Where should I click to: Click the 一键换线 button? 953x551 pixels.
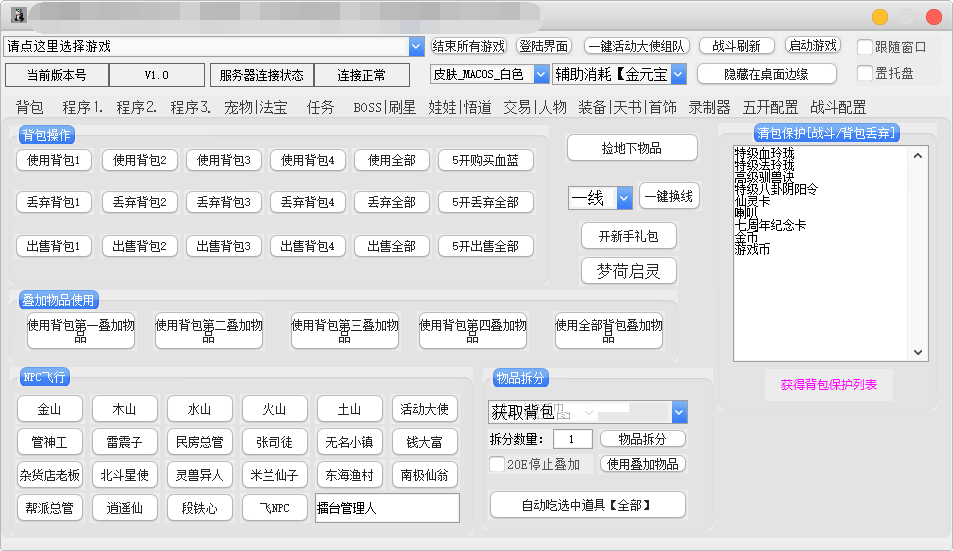669,196
